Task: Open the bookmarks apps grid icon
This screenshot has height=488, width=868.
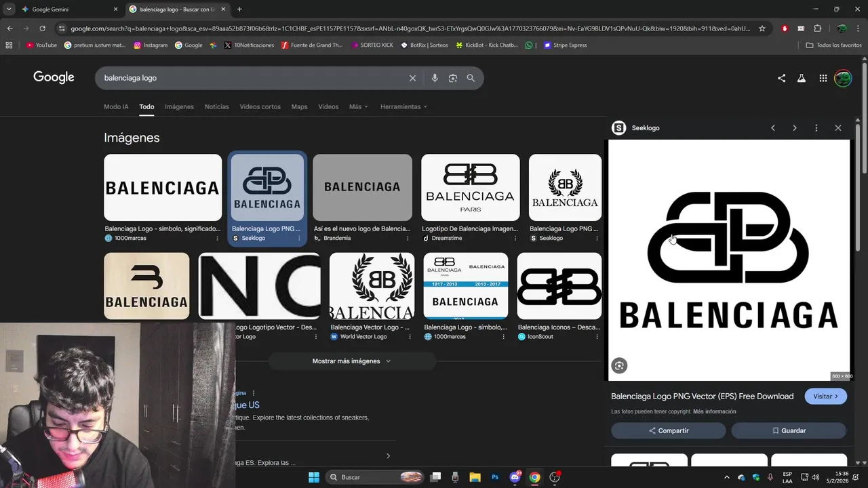Action: point(9,45)
